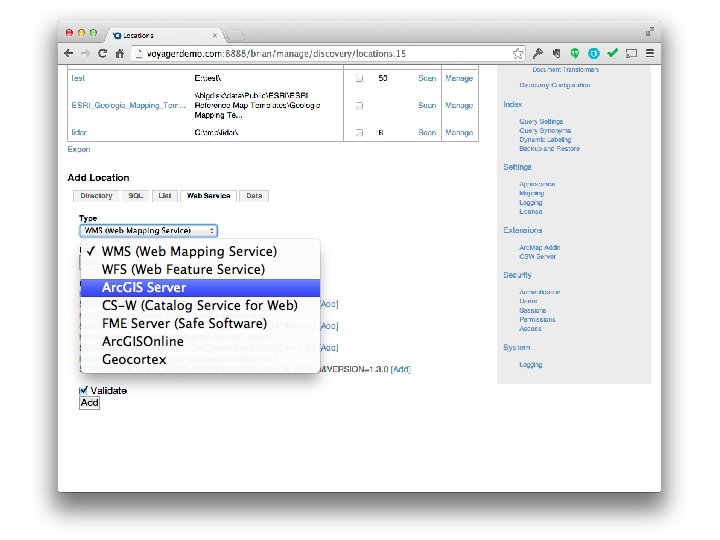Click the Export link under the table
Image resolution: width=720 pixels, height=540 pixels.
tap(79, 149)
